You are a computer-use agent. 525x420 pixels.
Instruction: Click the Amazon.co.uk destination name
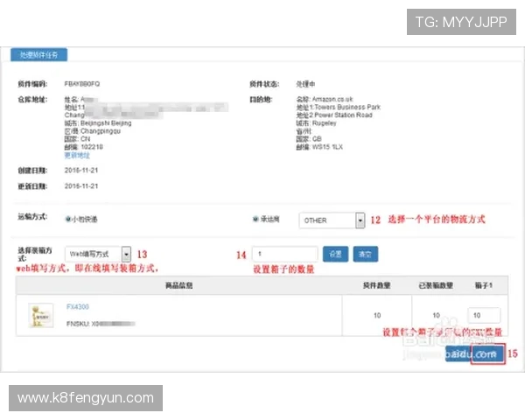click(x=332, y=99)
